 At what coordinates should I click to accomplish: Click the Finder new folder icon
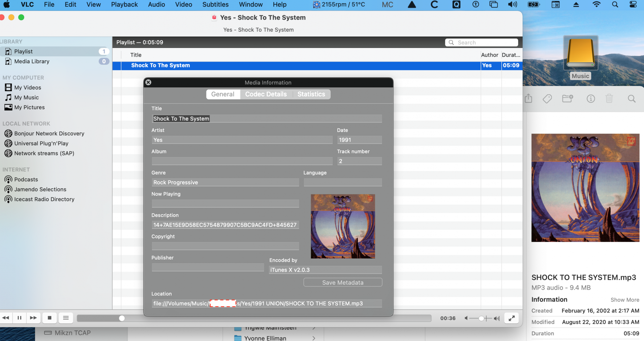(568, 98)
